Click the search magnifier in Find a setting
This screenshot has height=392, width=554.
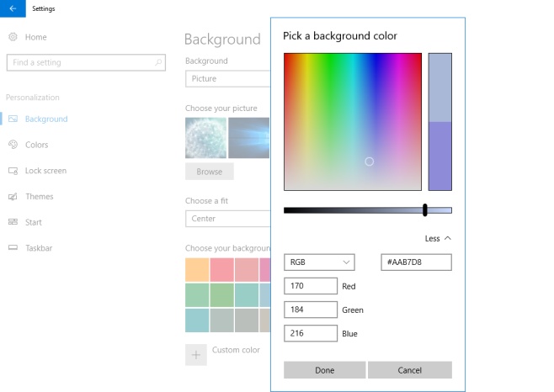(x=158, y=62)
